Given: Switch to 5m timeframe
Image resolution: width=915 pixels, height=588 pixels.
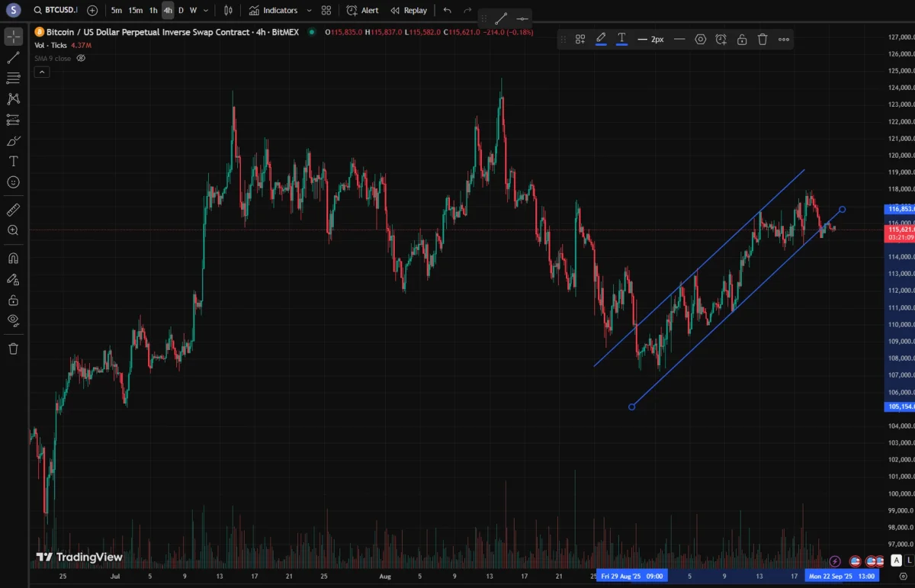Looking at the screenshot, I should pyautogui.click(x=116, y=10).
